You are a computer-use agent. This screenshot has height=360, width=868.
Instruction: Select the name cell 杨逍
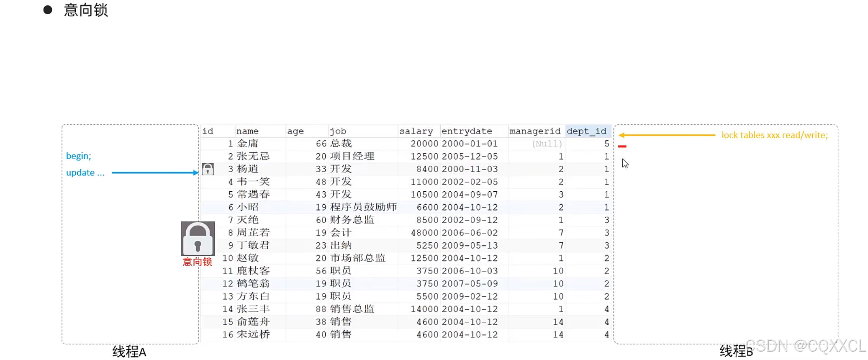248,169
